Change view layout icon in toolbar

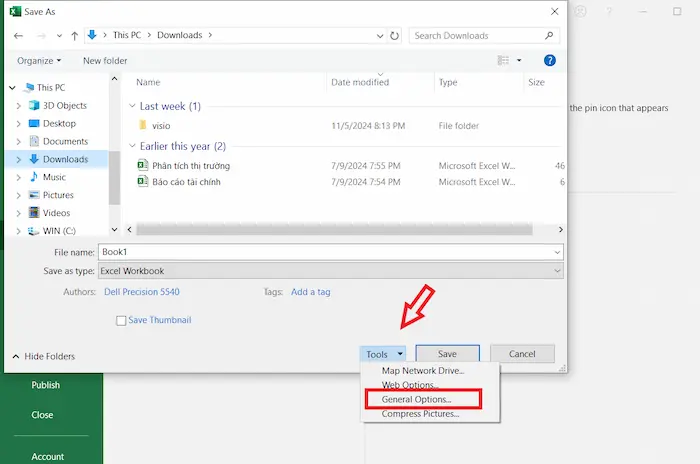pos(503,60)
